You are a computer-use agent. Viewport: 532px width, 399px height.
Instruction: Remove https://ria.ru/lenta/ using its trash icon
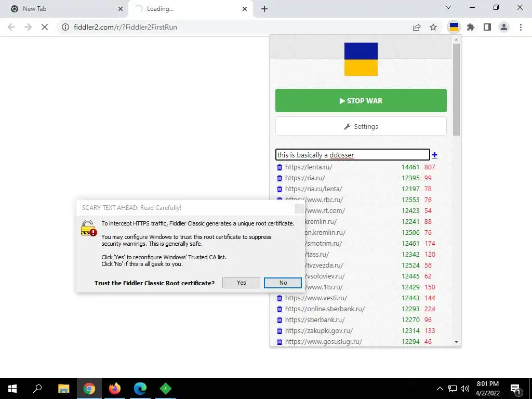pyautogui.click(x=280, y=189)
